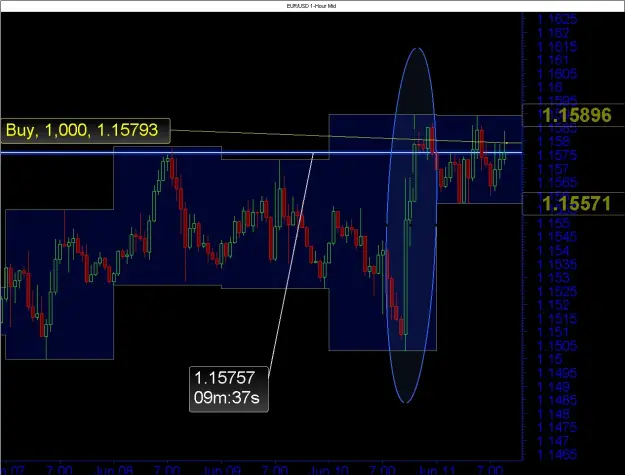Click the 1.15896 high price marker
The image size is (625, 475).
(574, 115)
